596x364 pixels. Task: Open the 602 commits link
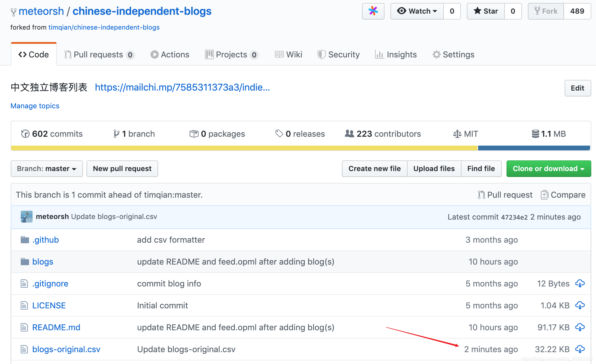(52, 134)
